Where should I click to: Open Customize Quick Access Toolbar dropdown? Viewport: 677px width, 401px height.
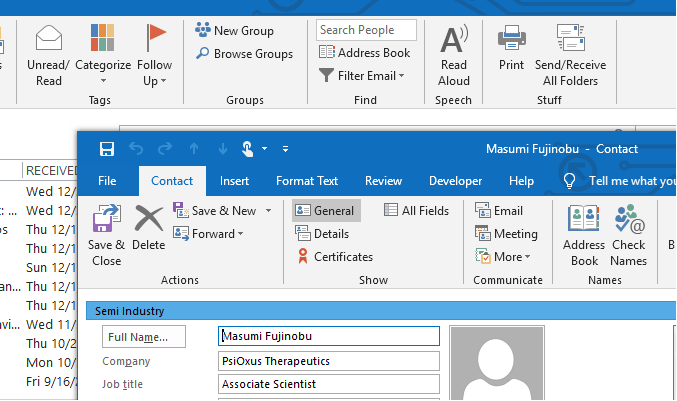click(285, 149)
